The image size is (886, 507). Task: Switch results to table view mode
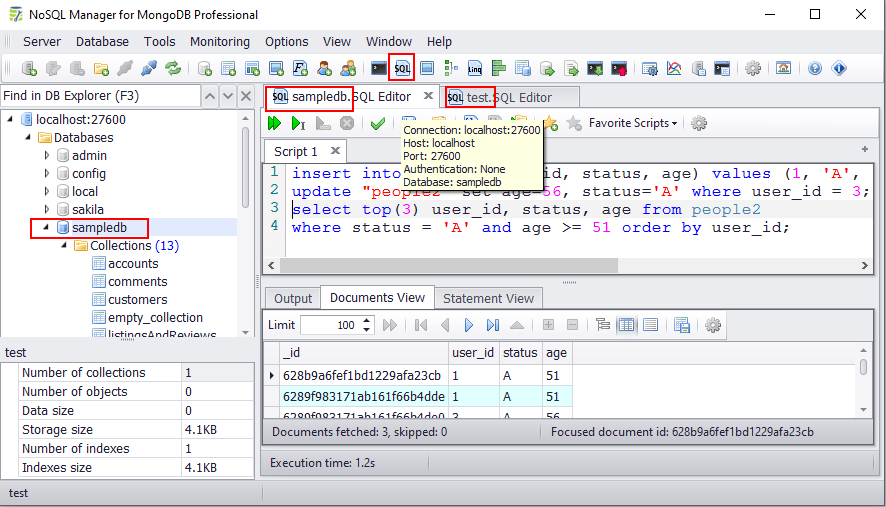627,325
